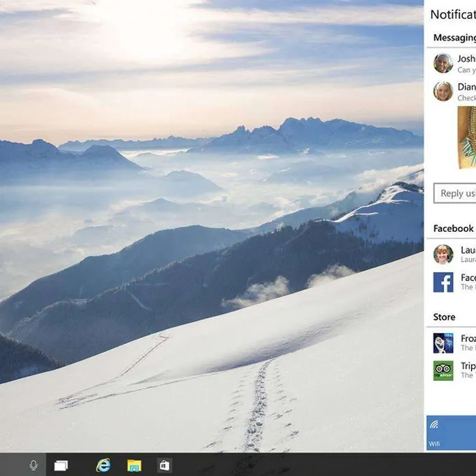Select the Facebook section header

point(453,228)
